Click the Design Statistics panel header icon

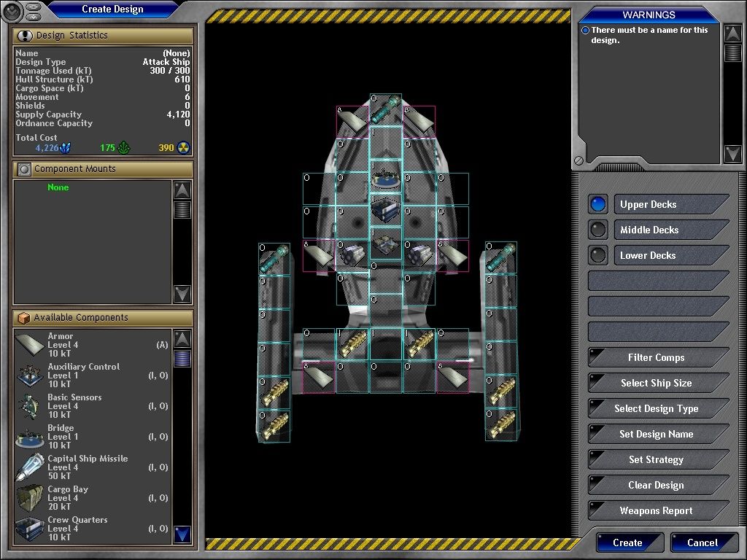24,36
